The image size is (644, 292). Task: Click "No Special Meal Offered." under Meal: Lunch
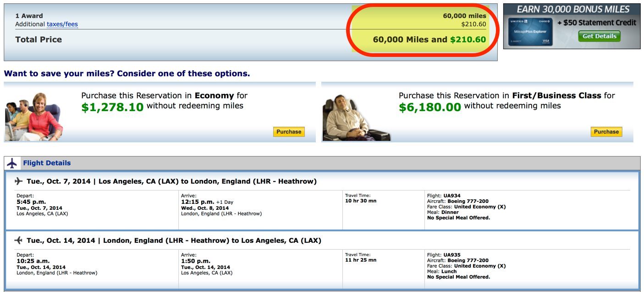coord(458,277)
